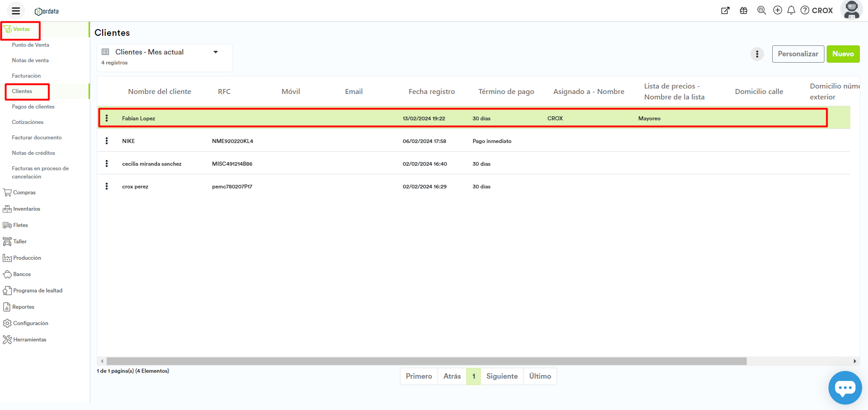Open more options beside Personalizar

pyautogui.click(x=757, y=54)
